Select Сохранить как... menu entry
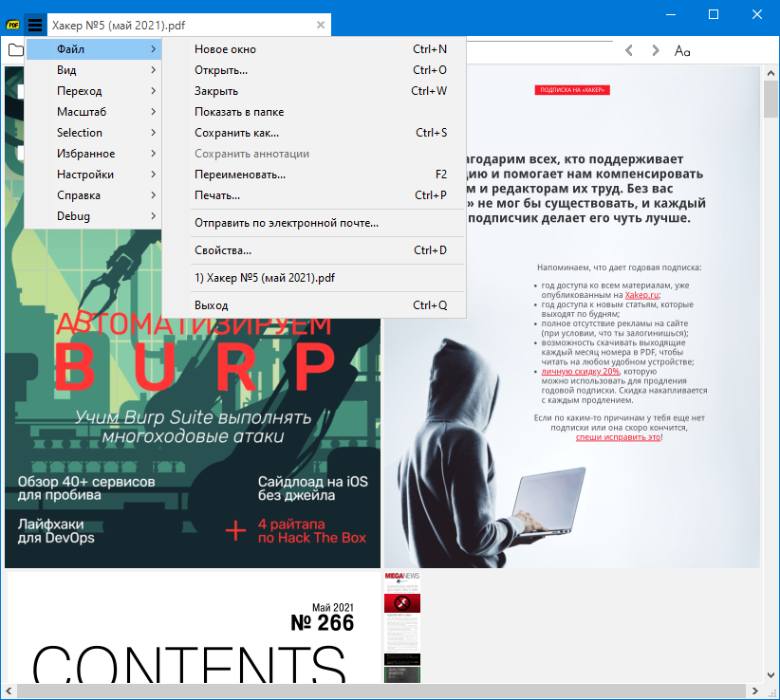 point(237,133)
